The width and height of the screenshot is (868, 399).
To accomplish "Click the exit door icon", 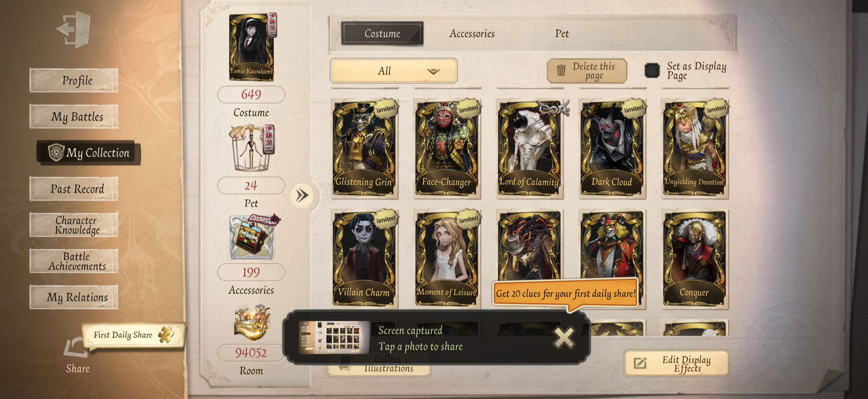I will (x=73, y=29).
